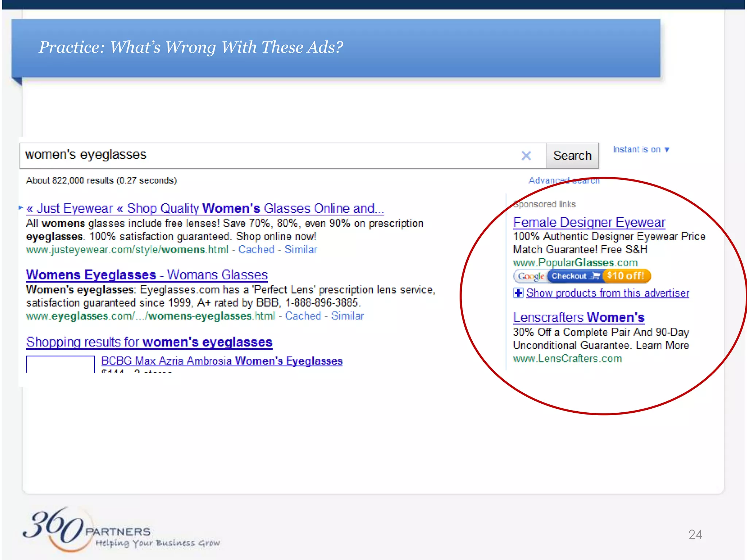Open the Lenscrafters Women's ad
Image resolution: width=747 pixels, height=560 pixels.
(x=579, y=318)
